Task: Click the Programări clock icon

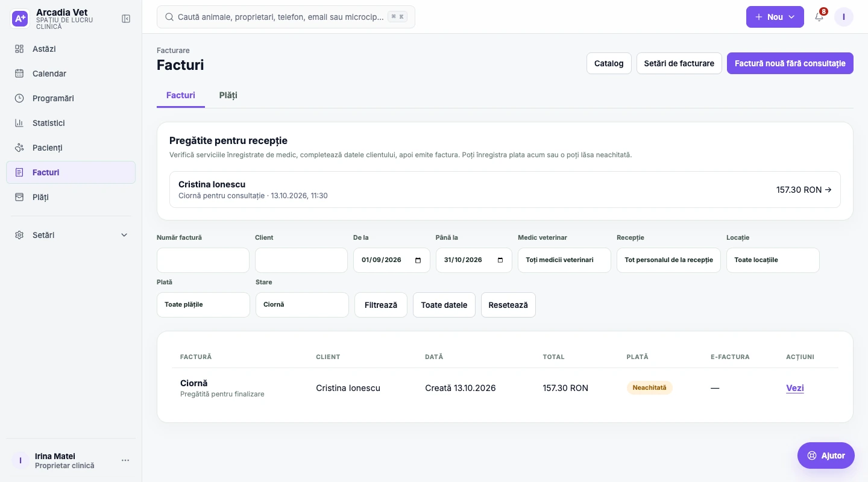Action: point(19,98)
